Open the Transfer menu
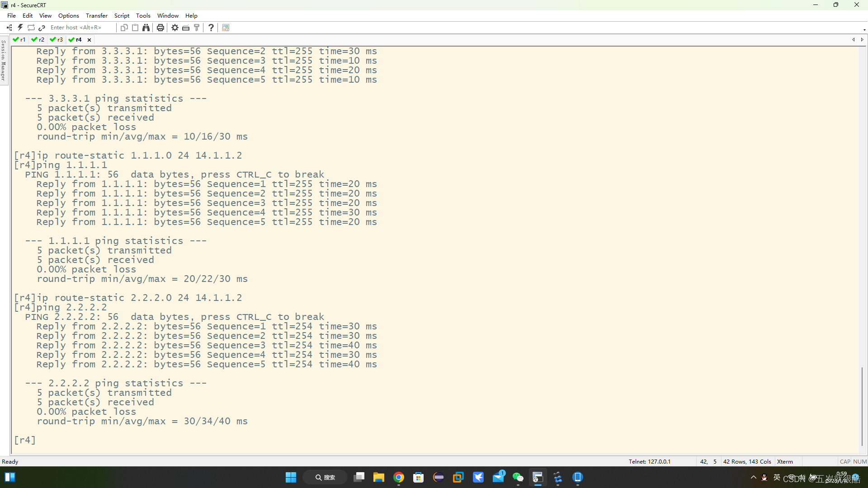This screenshot has height=488, width=868. click(x=96, y=15)
